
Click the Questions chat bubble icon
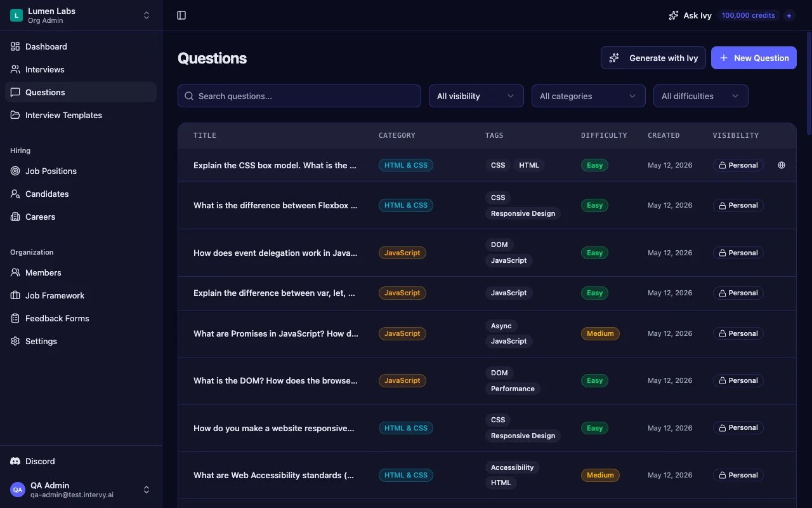coord(15,92)
